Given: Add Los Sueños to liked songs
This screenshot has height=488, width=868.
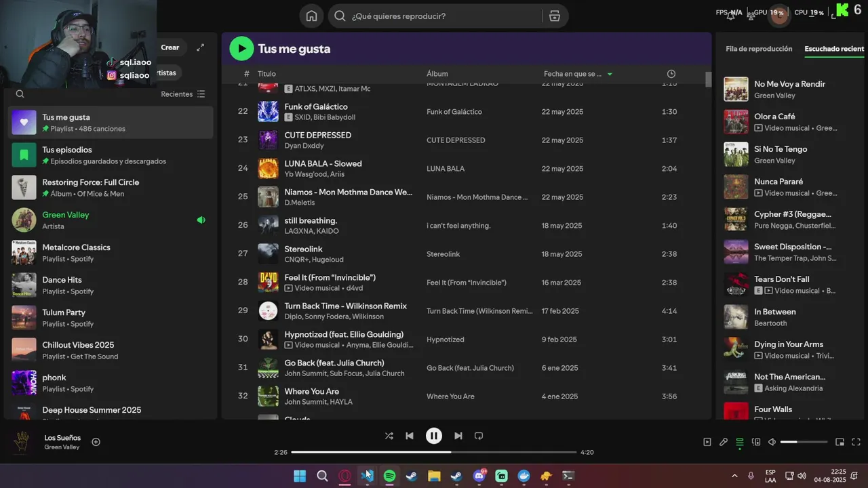Looking at the screenshot, I should point(96,442).
